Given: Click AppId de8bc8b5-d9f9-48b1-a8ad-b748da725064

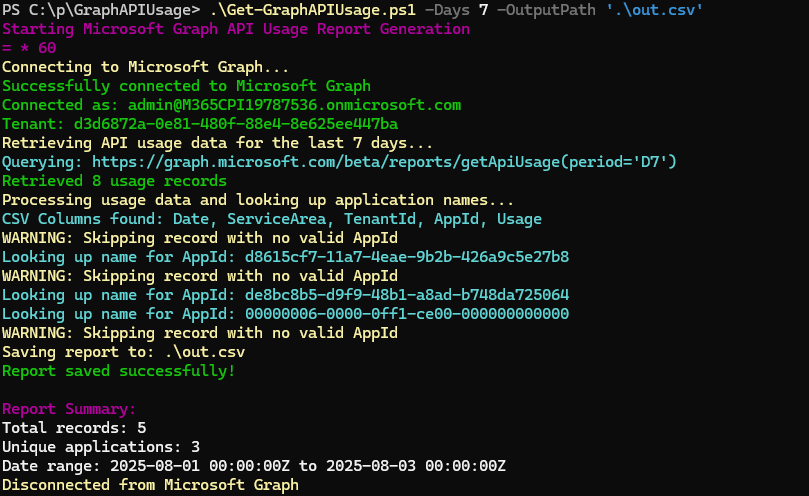Looking at the screenshot, I should click(407, 295).
